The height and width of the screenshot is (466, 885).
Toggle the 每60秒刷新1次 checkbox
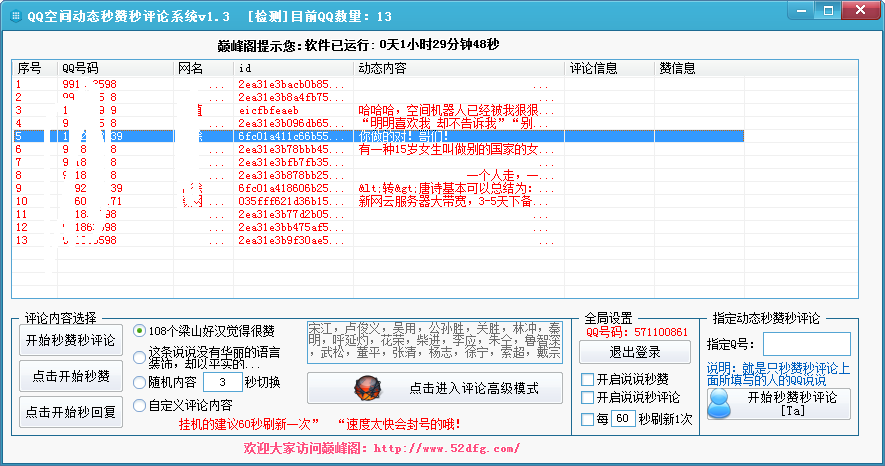[x=588, y=419]
